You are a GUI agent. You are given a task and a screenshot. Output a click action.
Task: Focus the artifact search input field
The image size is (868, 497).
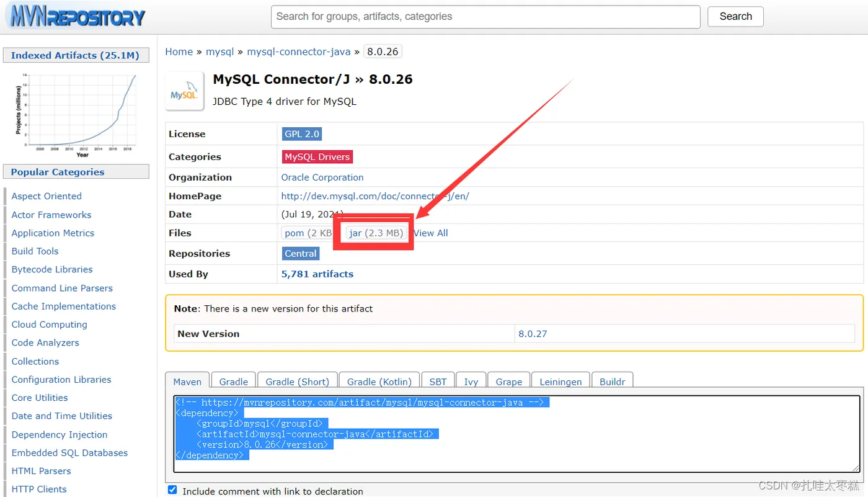(485, 17)
